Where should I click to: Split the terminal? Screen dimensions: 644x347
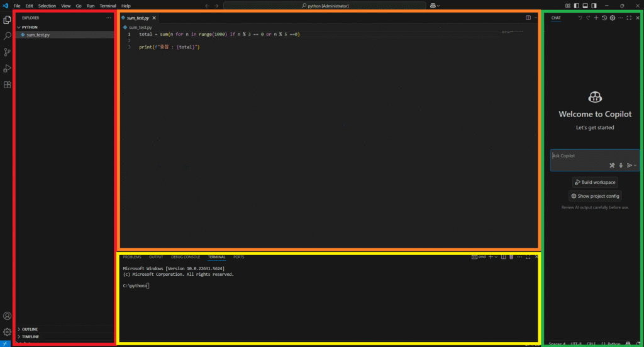coord(504,257)
